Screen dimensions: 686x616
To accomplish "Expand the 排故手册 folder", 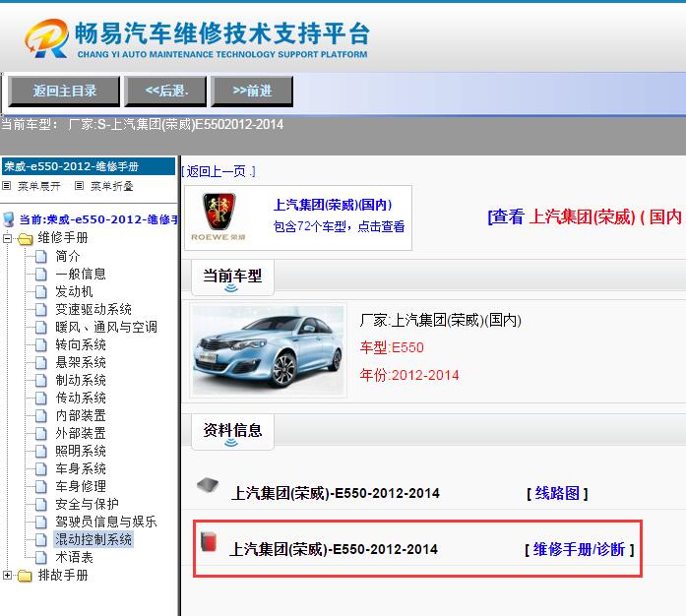I will click(7, 576).
